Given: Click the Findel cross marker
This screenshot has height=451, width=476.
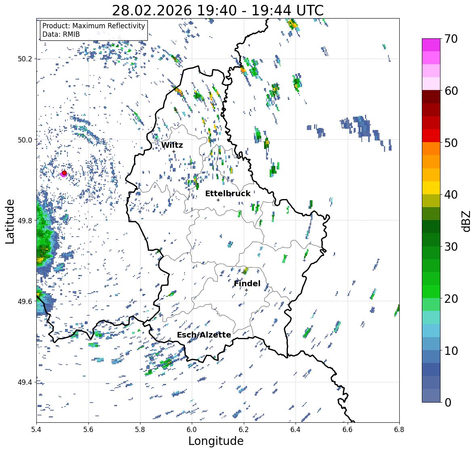Looking at the screenshot, I should tap(247, 290).
